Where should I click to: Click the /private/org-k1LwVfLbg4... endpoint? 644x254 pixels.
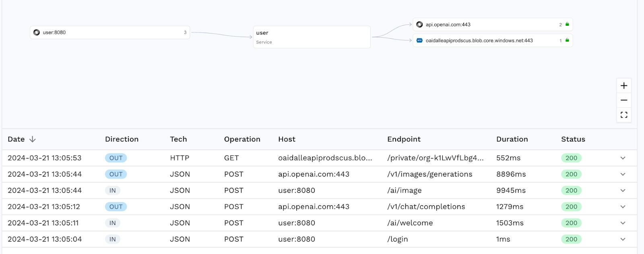pos(436,158)
